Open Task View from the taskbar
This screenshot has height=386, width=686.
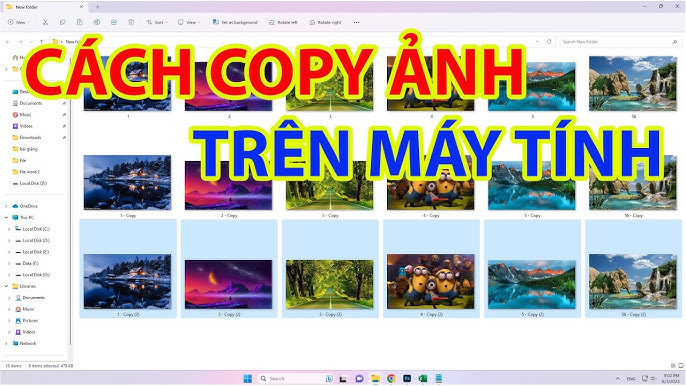343,378
